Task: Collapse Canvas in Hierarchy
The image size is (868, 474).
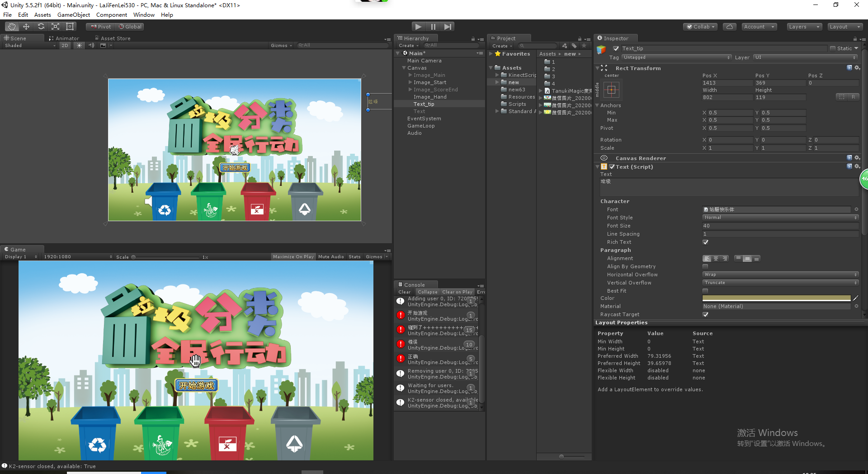Action: 404,68
